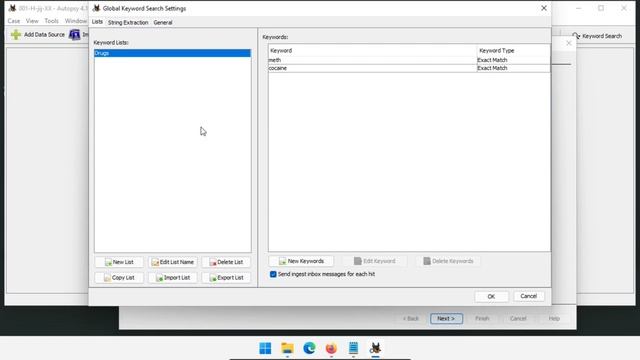This screenshot has width=640, height=360.
Task: Import a keyword list
Action: point(173,278)
